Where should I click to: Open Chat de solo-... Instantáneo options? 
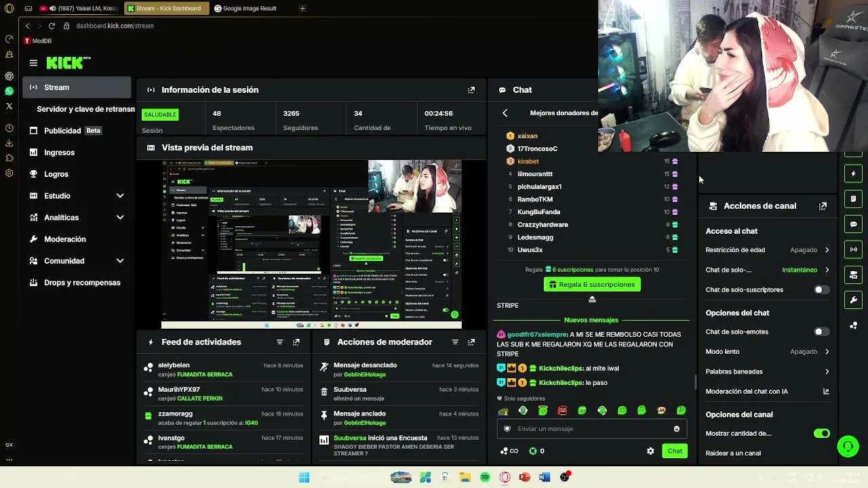point(768,270)
